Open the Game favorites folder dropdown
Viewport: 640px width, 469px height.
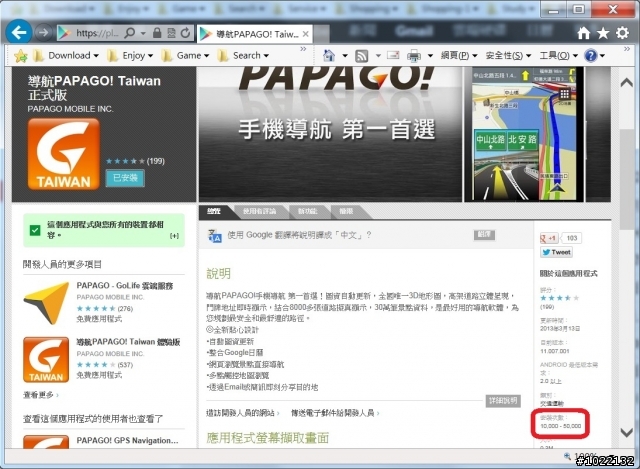click(x=184, y=56)
